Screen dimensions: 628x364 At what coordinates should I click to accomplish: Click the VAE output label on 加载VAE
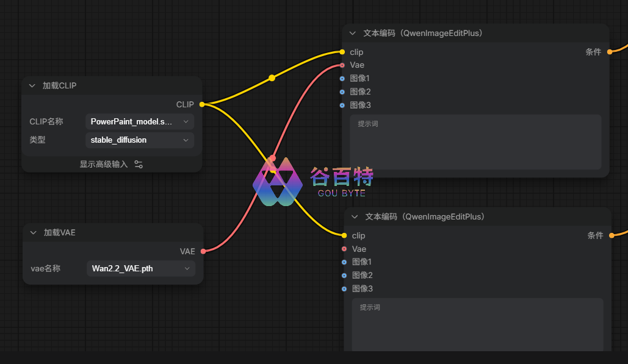pos(187,251)
